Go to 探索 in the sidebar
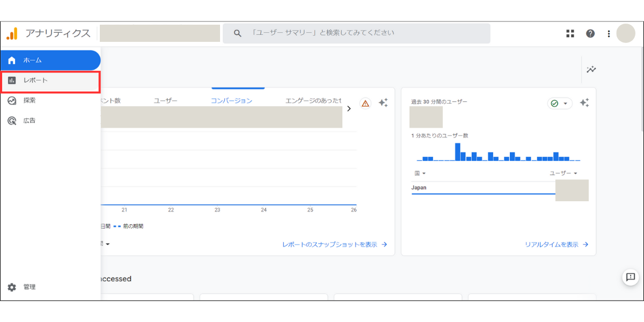The image size is (644, 322). [x=50, y=100]
